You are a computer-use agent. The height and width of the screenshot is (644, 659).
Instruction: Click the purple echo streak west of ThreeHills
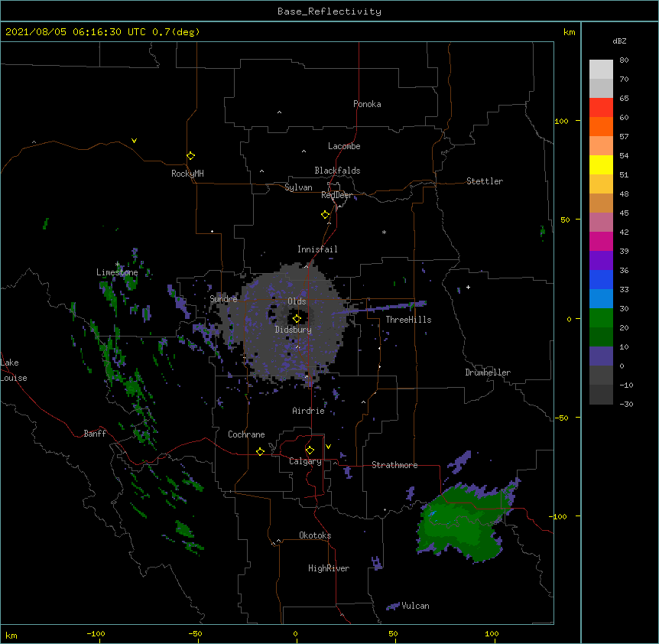point(381,307)
